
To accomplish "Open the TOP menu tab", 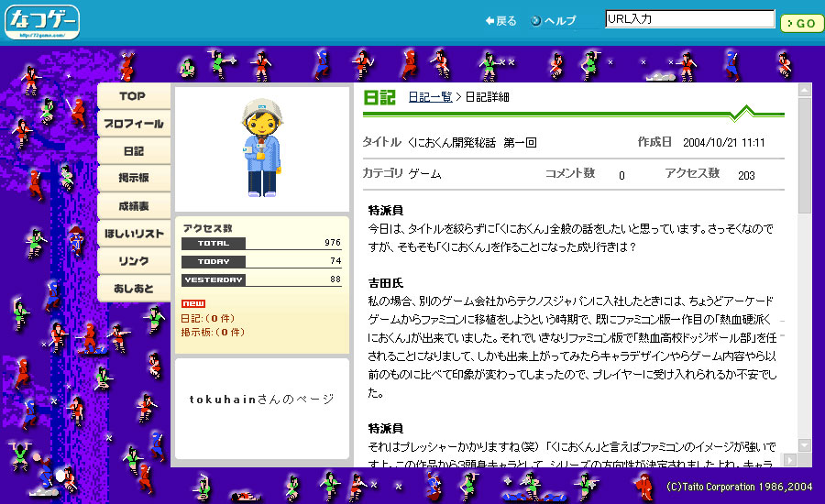I will 134,96.
